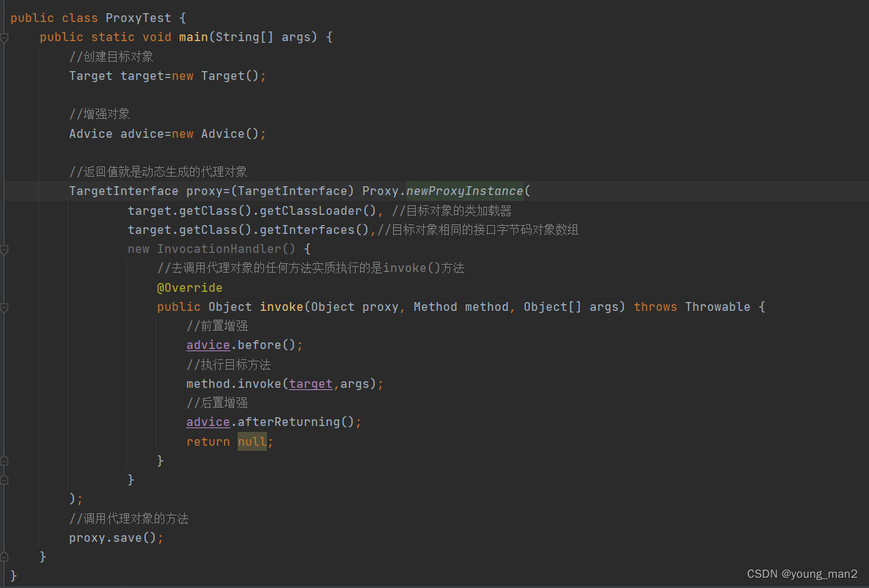This screenshot has height=588, width=869.
Task: Click the getClassLoader() call
Action: pyautogui.click(x=318, y=210)
